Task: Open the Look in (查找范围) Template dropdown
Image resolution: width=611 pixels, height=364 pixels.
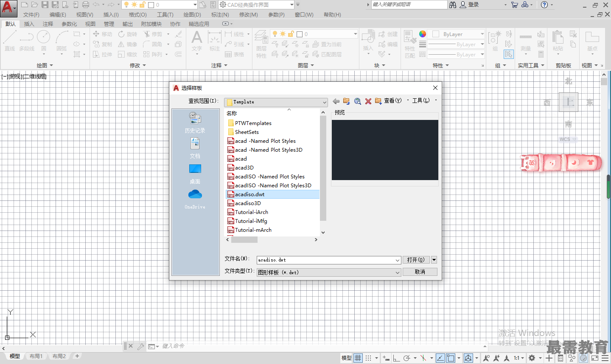Action: [x=276, y=102]
